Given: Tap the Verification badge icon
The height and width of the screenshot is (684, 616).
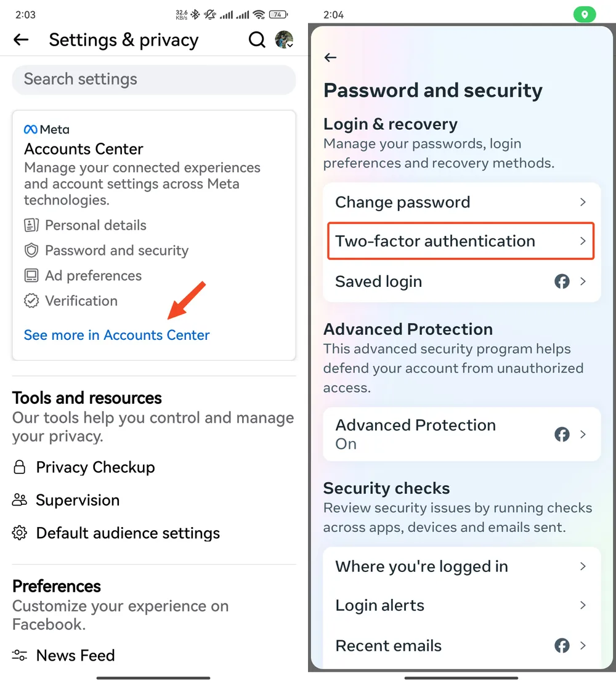Looking at the screenshot, I should (x=31, y=301).
